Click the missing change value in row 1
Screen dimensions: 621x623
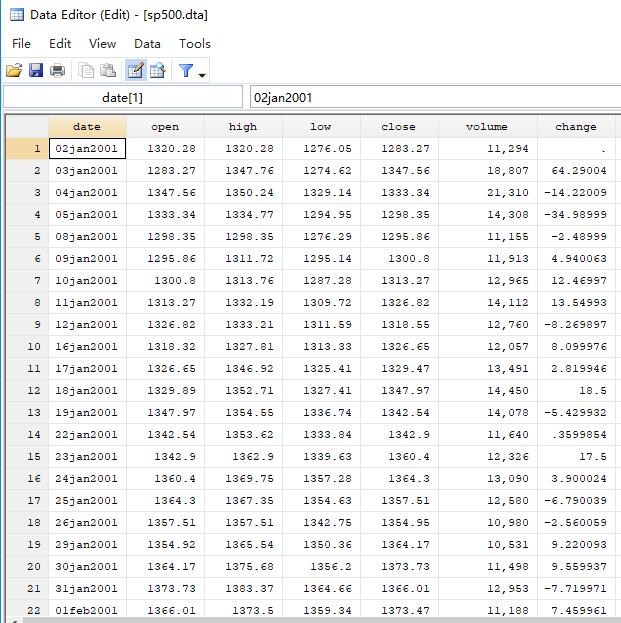coord(576,149)
